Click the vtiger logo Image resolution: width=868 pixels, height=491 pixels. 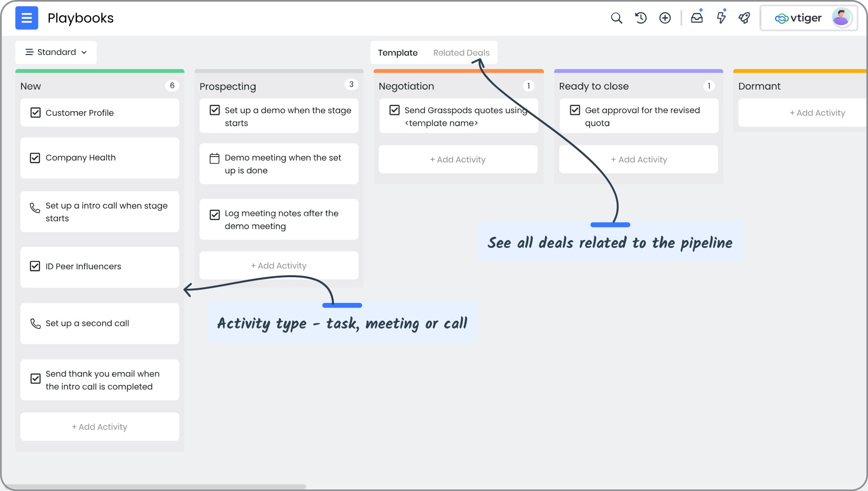click(798, 18)
